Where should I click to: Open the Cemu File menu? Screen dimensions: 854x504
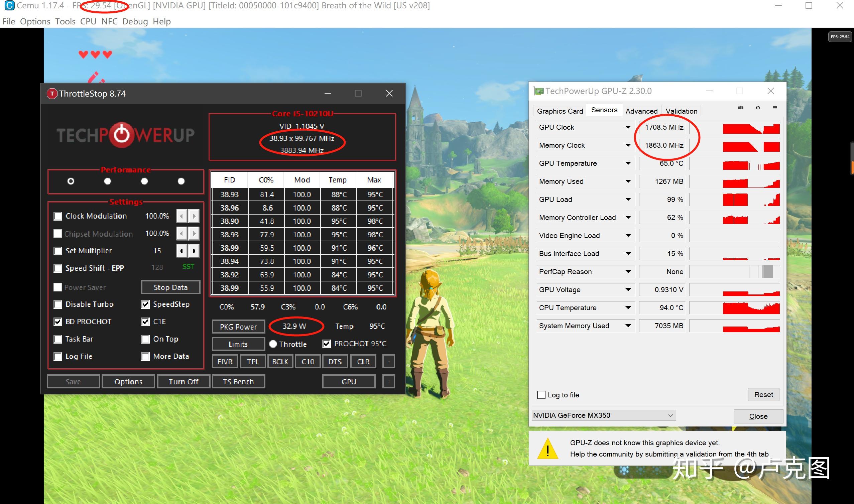click(9, 21)
